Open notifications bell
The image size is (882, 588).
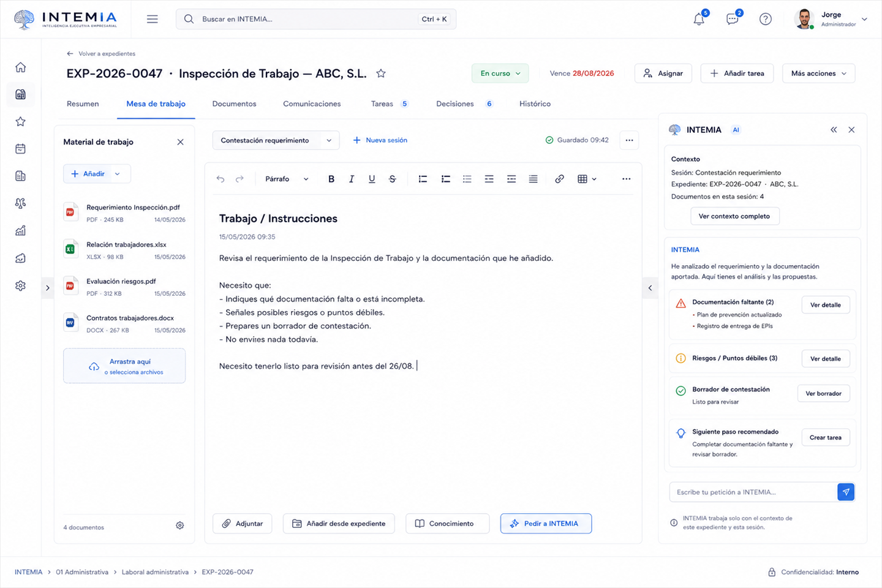699,19
